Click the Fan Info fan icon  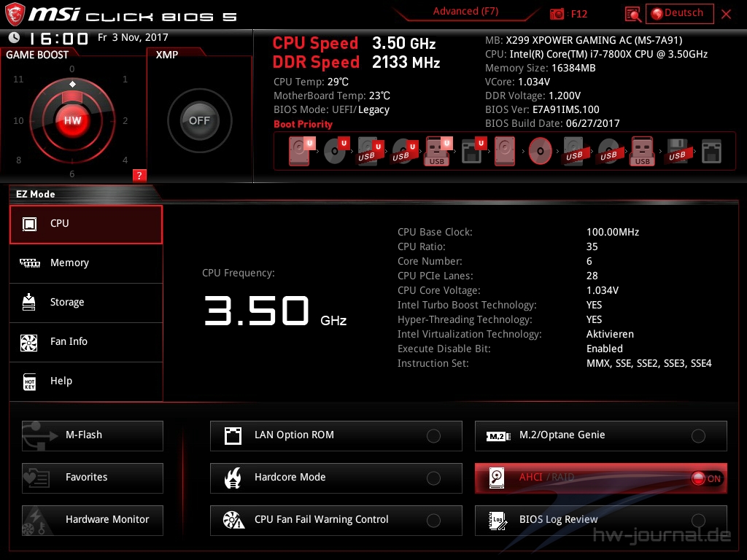pyautogui.click(x=28, y=343)
